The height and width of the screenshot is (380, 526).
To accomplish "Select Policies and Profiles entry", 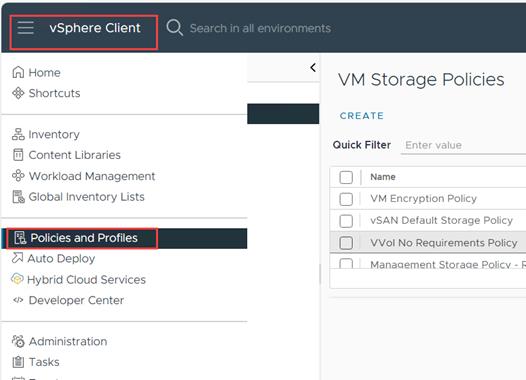I will pyautogui.click(x=84, y=238).
